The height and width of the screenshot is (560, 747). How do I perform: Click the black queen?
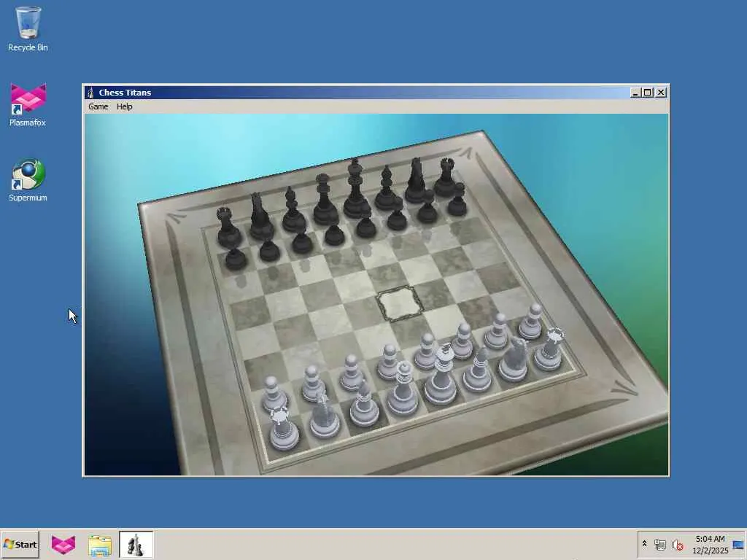click(325, 201)
